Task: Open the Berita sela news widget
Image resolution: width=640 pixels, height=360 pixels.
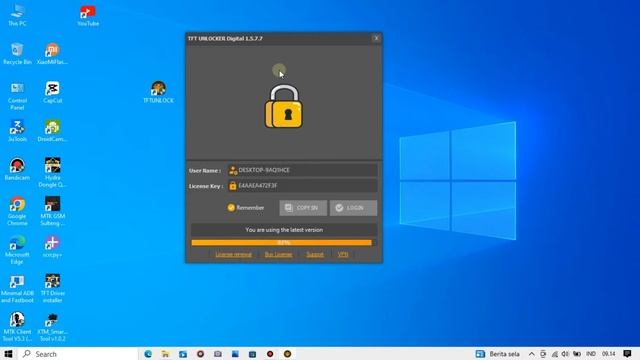Action: (x=498, y=354)
